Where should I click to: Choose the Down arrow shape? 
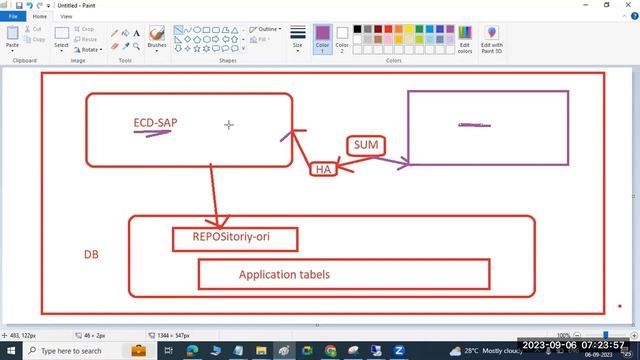point(178,49)
